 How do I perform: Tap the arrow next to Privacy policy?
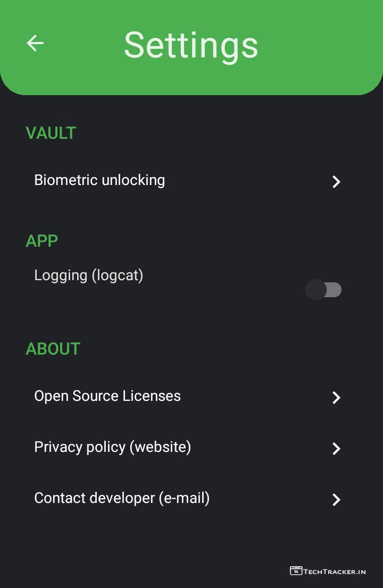(x=336, y=449)
